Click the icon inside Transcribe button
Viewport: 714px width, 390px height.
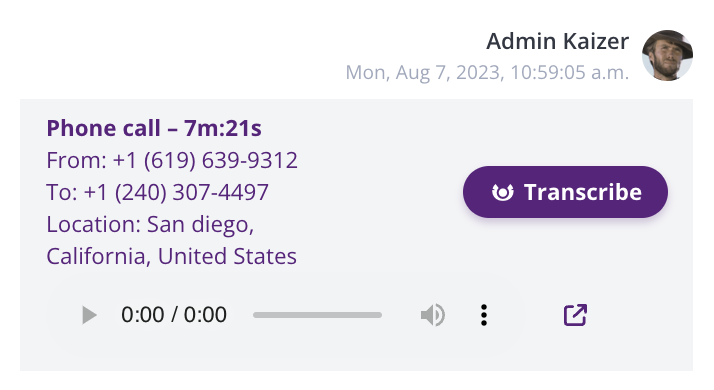(x=503, y=192)
